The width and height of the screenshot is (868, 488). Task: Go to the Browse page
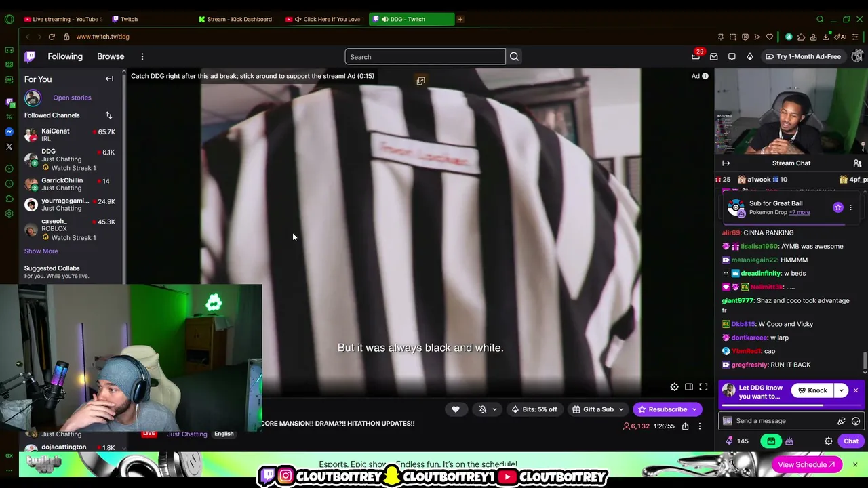click(x=111, y=56)
